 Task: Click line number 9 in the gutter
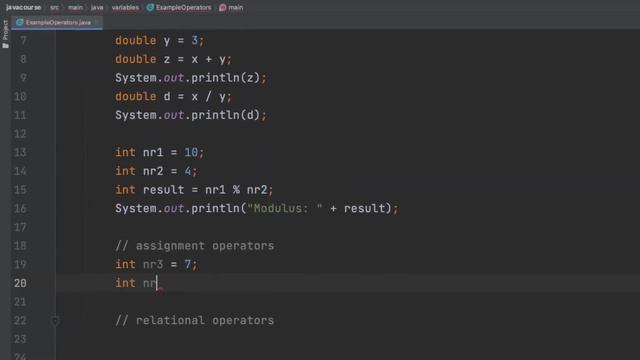[x=23, y=78]
